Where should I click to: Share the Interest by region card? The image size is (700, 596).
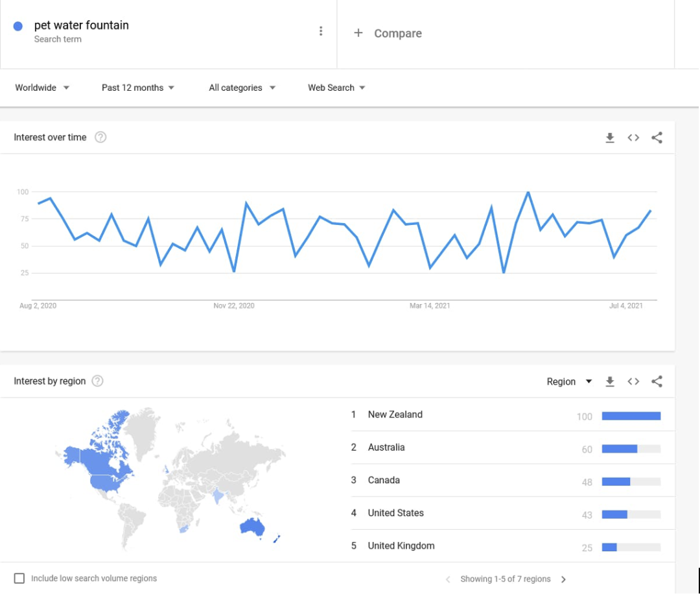[x=657, y=381]
